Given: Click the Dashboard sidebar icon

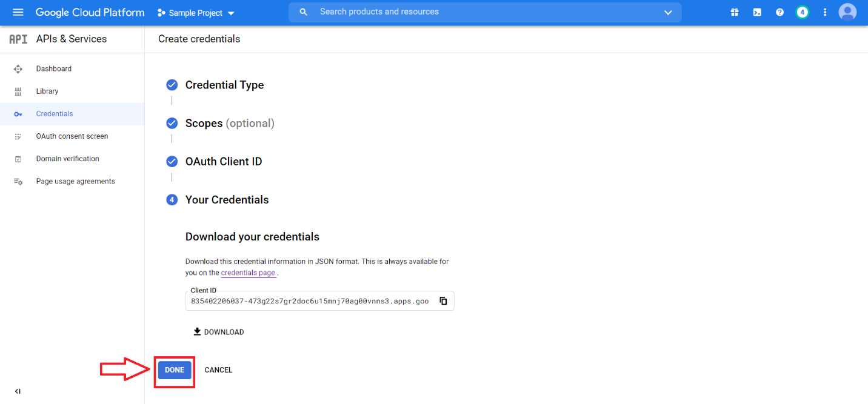Looking at the screenshot, I should click(18, 69).
